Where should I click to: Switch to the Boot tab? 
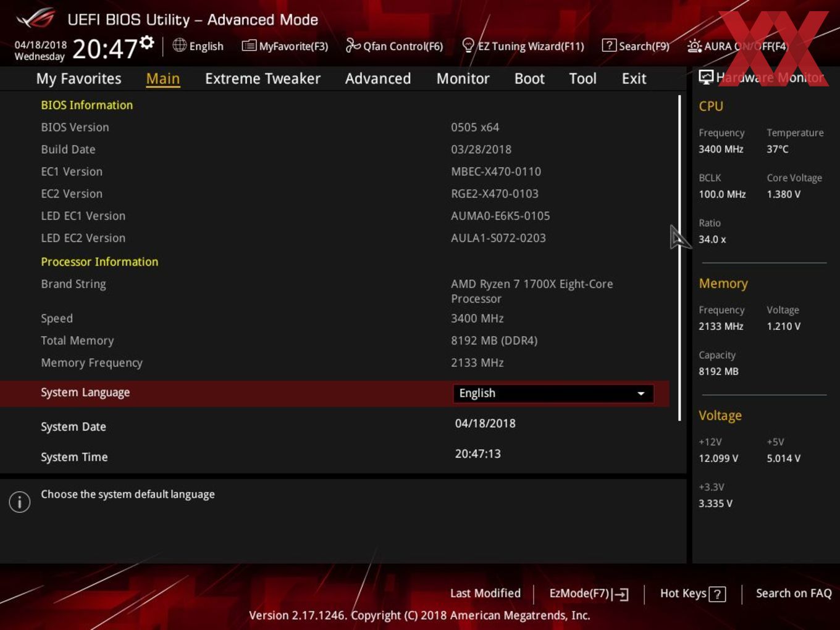click(529, 78)
